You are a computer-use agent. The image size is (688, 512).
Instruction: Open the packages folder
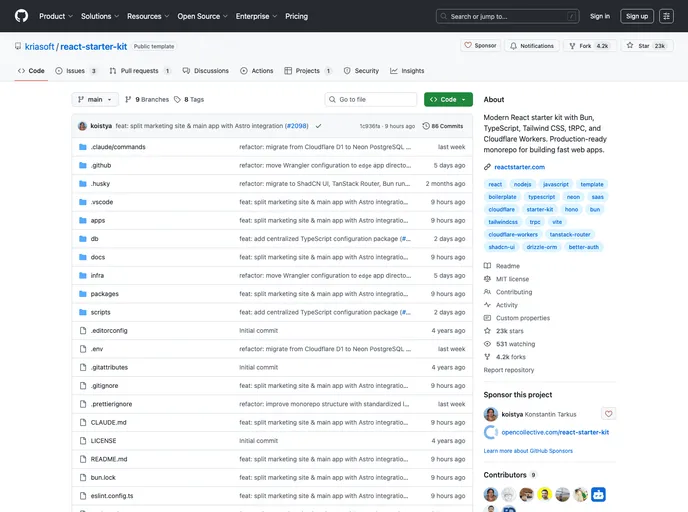pos(104,294)
